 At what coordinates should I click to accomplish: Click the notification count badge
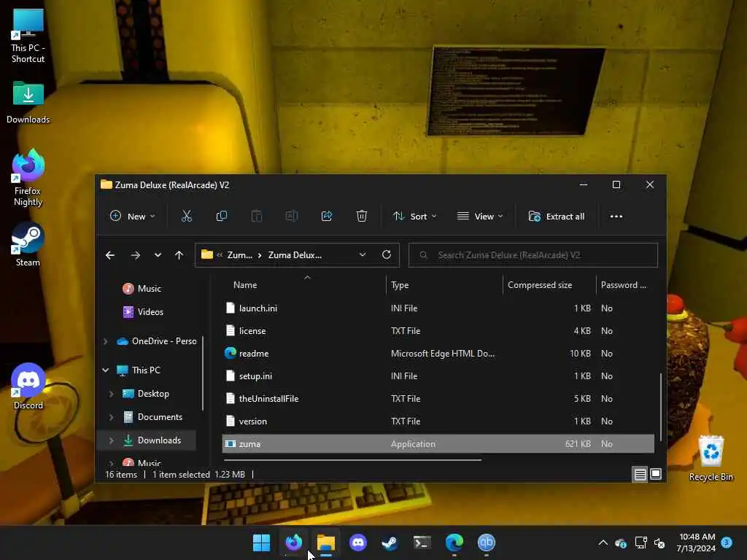[x=727, y=542]
